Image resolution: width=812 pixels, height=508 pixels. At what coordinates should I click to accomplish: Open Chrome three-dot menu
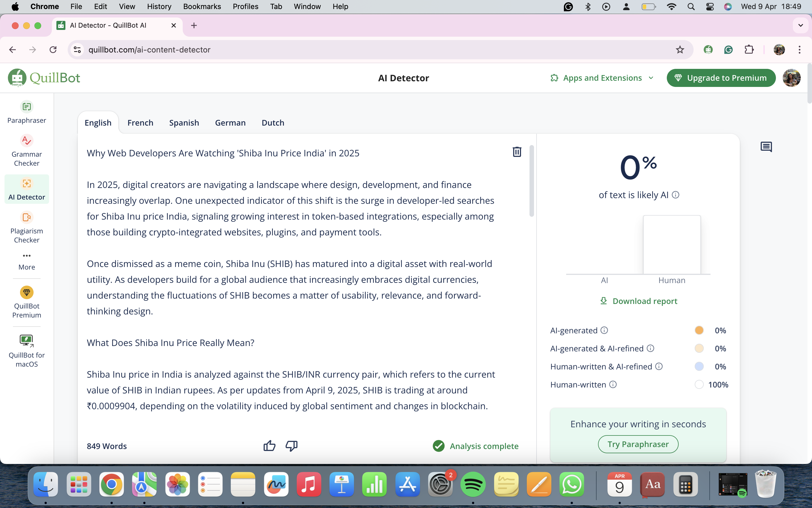pyautogui.click(x=800, y=50)
